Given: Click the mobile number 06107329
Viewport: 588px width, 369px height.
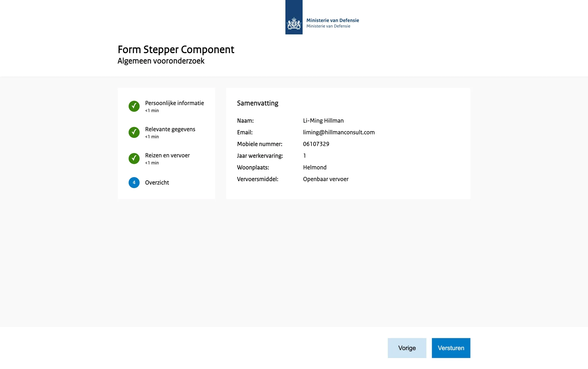Looking at the screenshot, I should (316, 144).
